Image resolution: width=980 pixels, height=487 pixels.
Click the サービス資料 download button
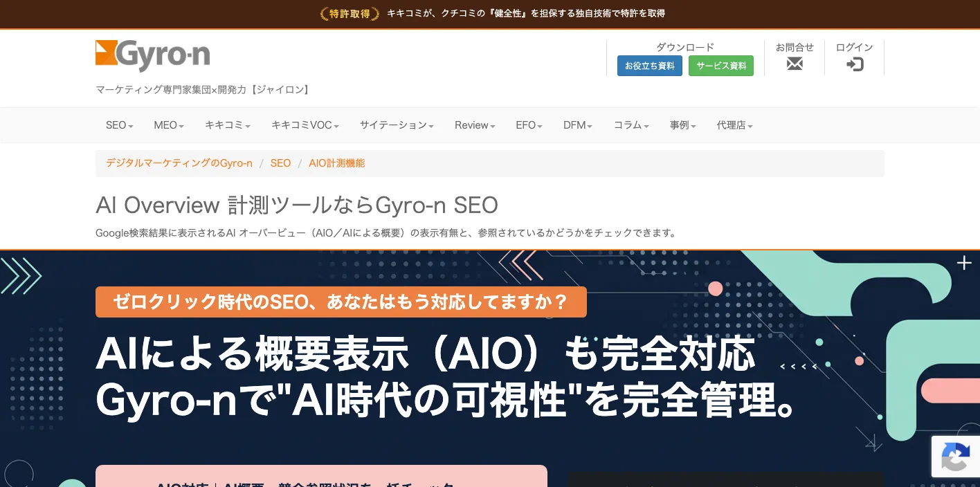point(721,66)
